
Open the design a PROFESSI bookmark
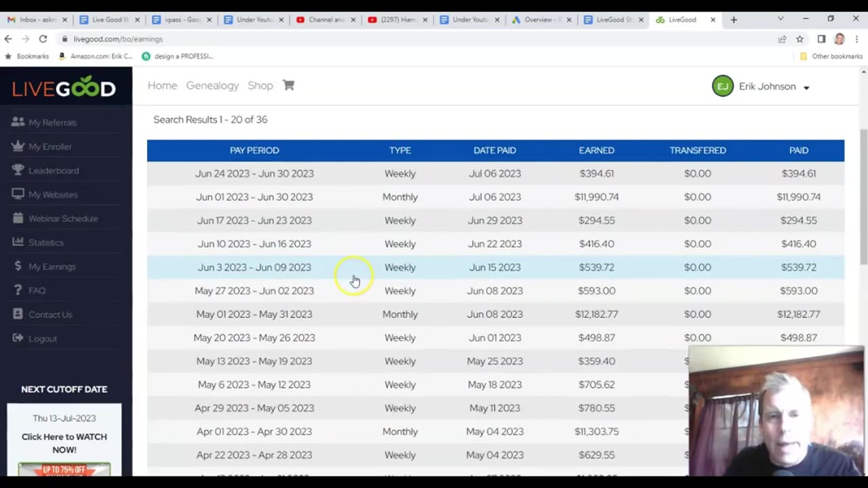point(178,56)
